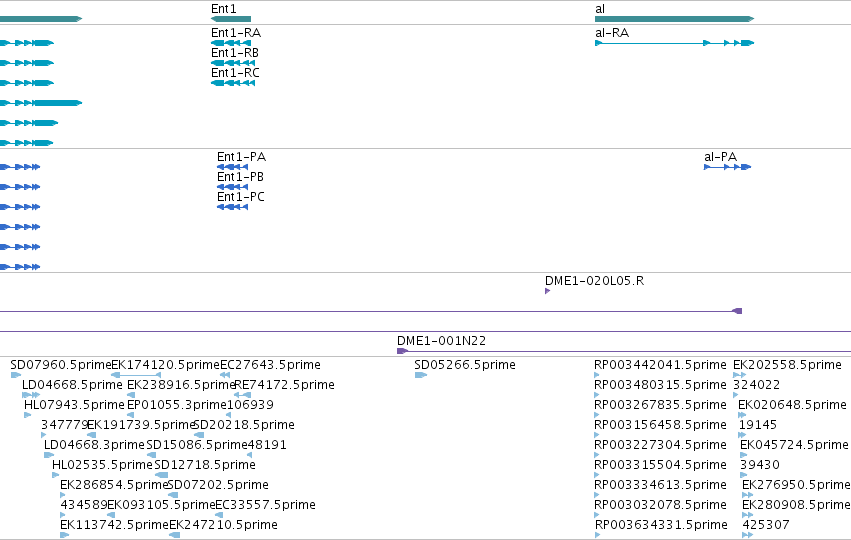Screen dimensions: 851x540
Task: Select the 19145 EST label
Action: pyautogui.click(x=758, y=425)
